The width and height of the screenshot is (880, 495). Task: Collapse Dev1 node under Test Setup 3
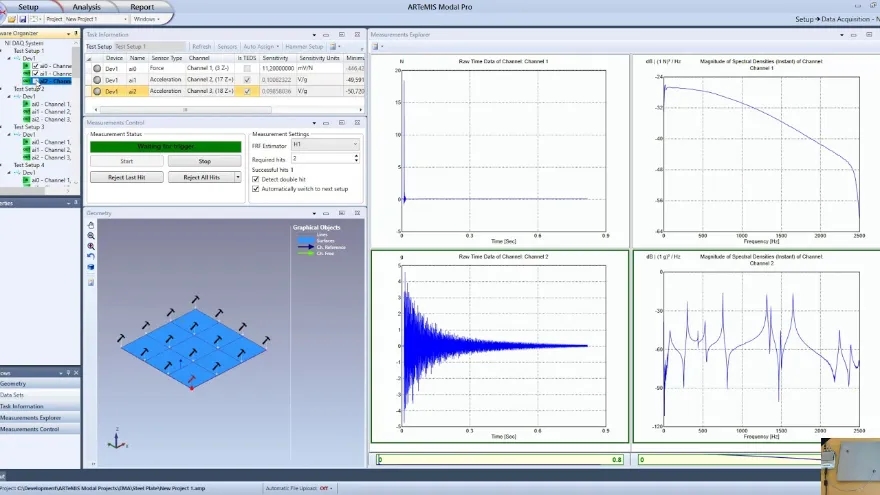pos(9,135)
